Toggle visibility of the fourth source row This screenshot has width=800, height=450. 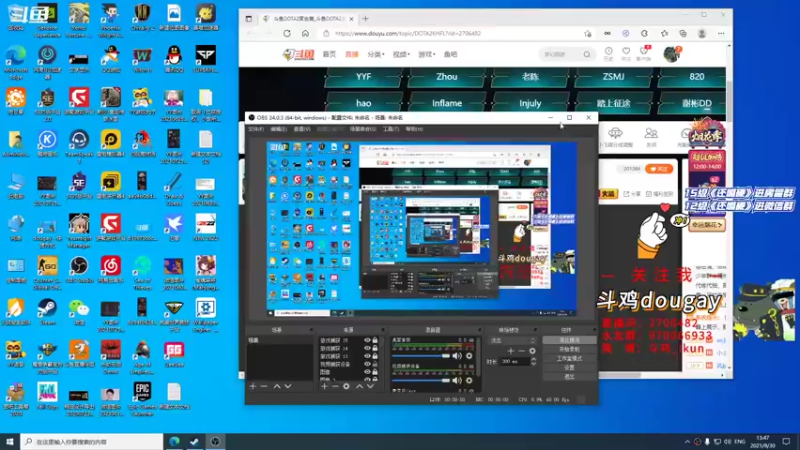point(367,364)
